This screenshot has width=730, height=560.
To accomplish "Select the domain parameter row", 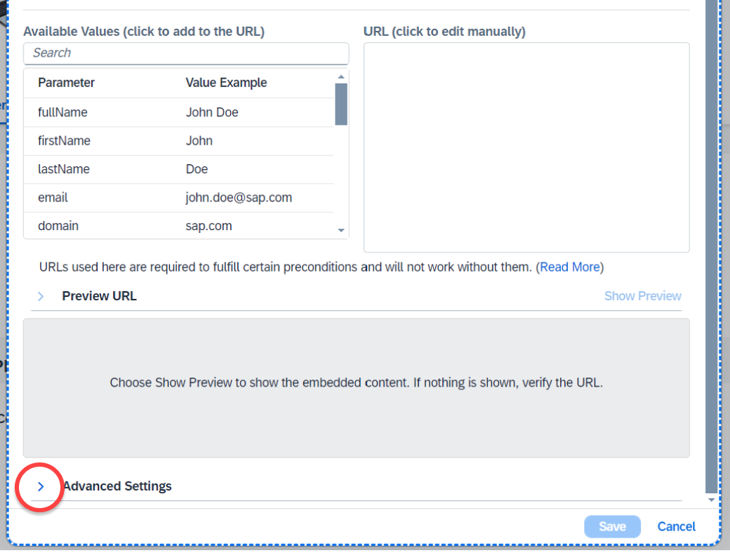I will pos(179,226).
